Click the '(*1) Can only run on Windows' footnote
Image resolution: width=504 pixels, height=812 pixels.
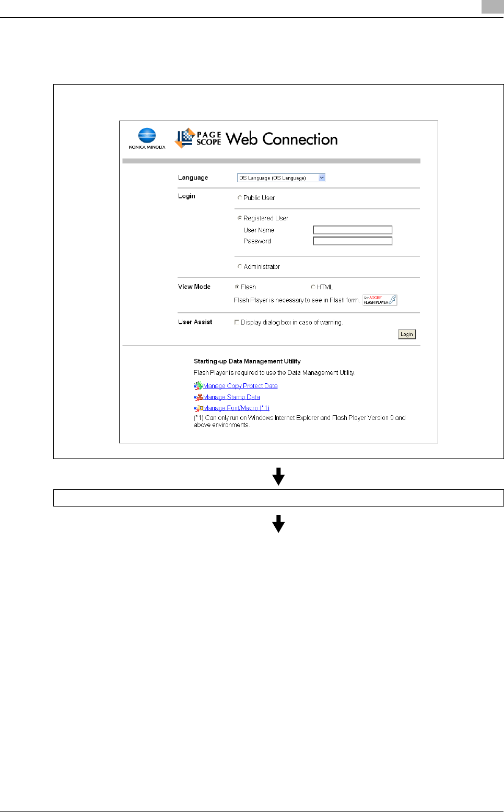point(299,421)
